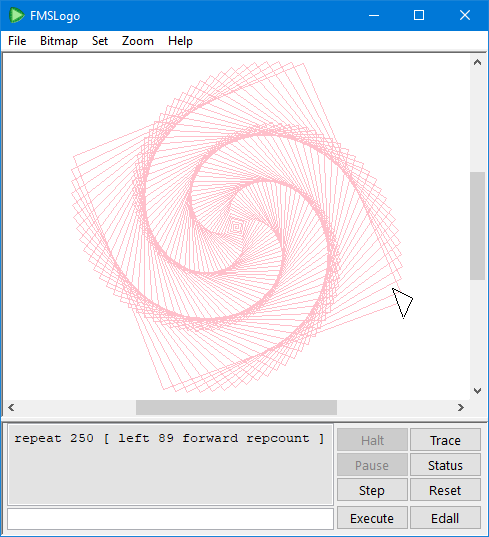This screenshot has height=537, width=489.
Task: Click the Reset button
Action: [445, 490]
